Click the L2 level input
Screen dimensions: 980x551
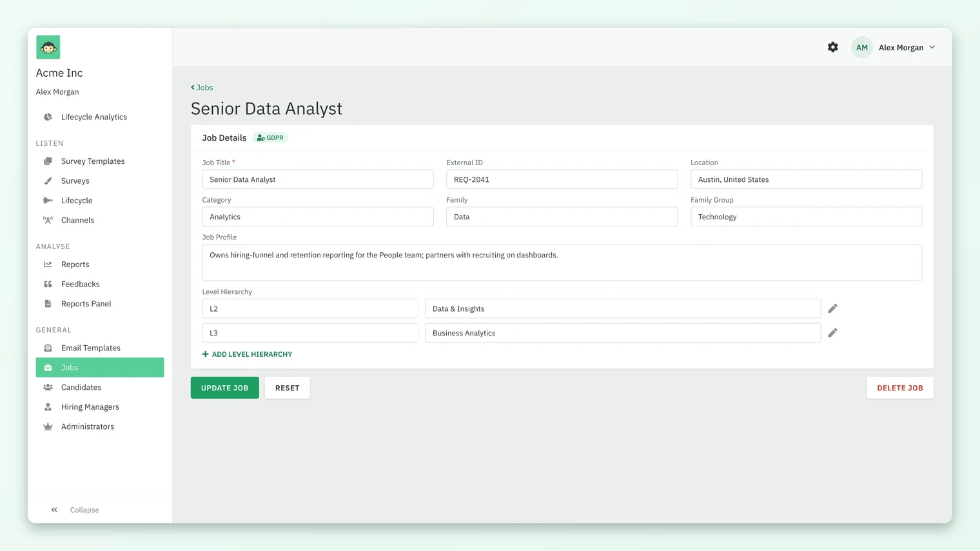[310, 308]
